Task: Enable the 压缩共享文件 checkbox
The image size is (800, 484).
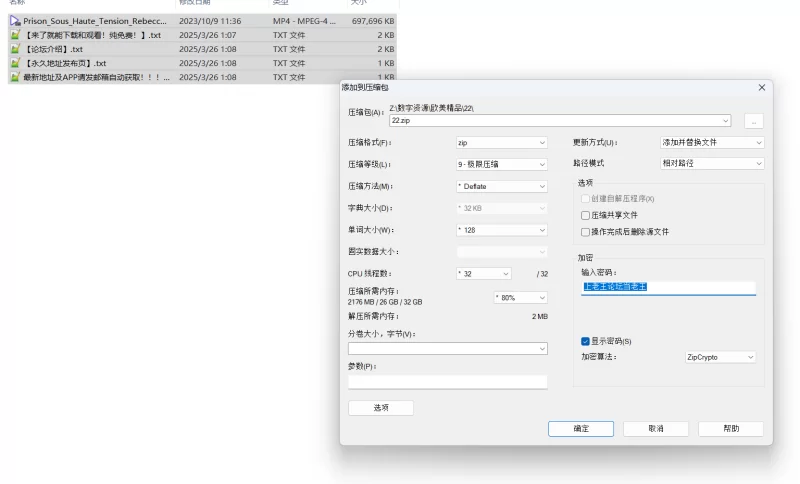Action: click(x=585, y=215)
